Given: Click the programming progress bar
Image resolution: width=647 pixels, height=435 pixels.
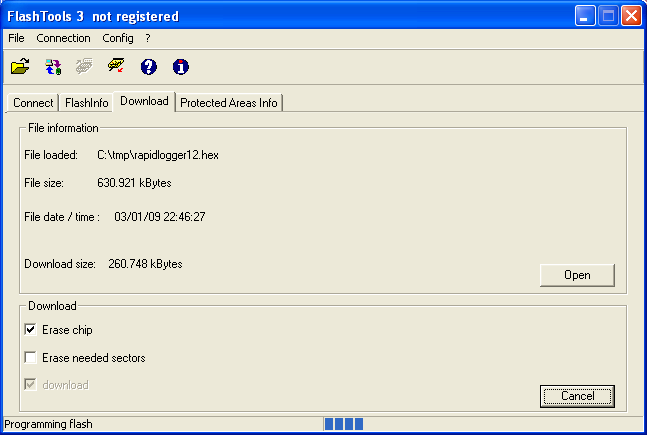Looking at the screenshot, I should pos(483,424).
